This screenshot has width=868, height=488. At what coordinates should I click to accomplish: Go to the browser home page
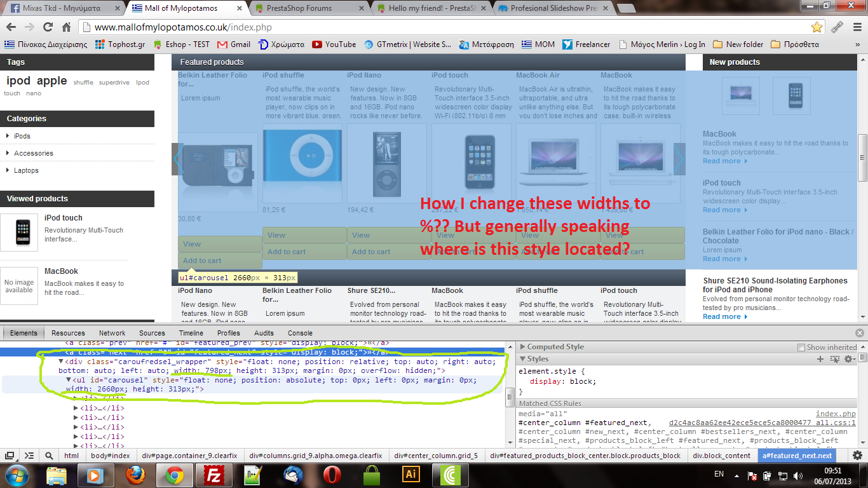click(66, 27)
